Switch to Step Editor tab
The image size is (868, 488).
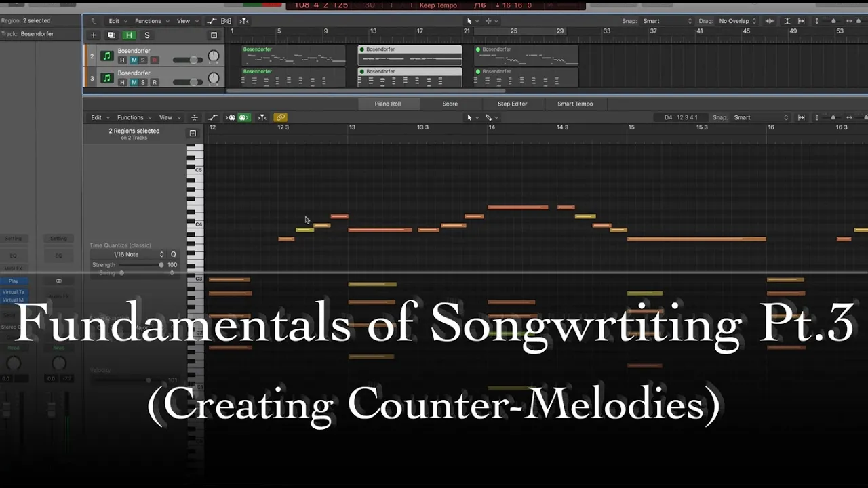(513, 104)
